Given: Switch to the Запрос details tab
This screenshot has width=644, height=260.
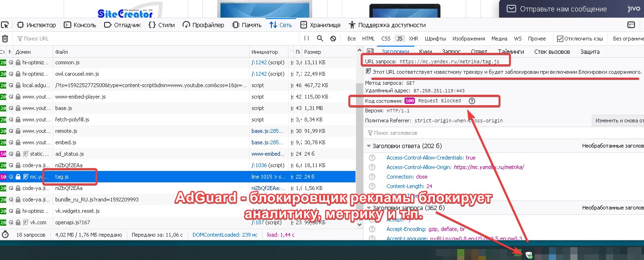Looking at the screenshot, I should coord(451,51).
